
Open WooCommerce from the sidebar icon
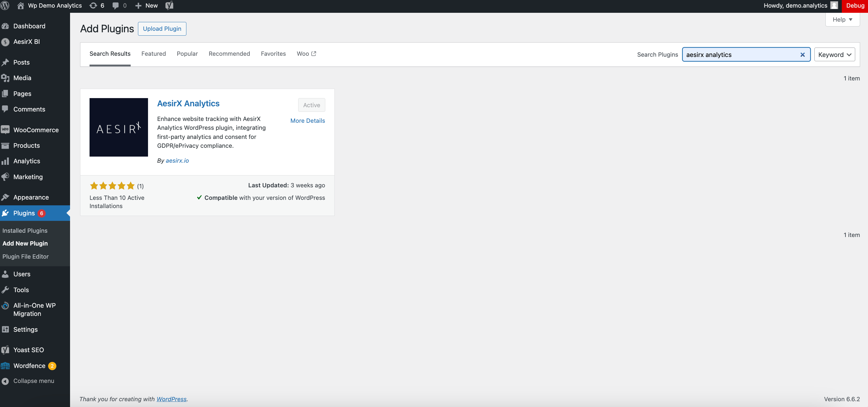[x=5, y=130]
